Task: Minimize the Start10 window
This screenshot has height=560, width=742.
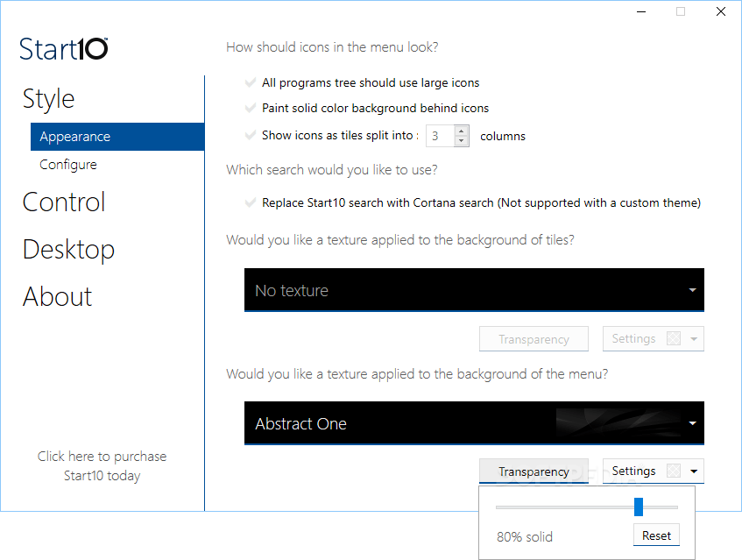Action: [x=641, y=11]
